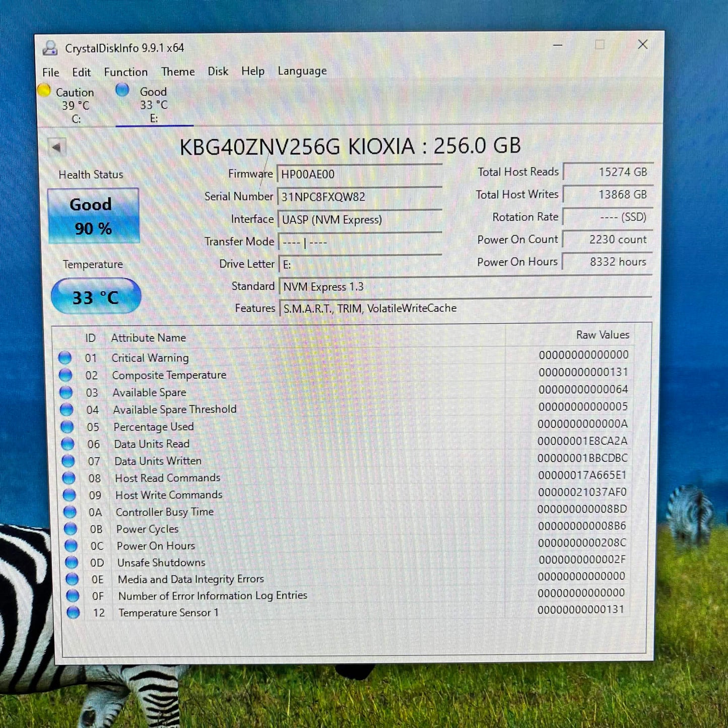Open the Language menu
Viewport: 728px width, 728px height.
point(302,71)
